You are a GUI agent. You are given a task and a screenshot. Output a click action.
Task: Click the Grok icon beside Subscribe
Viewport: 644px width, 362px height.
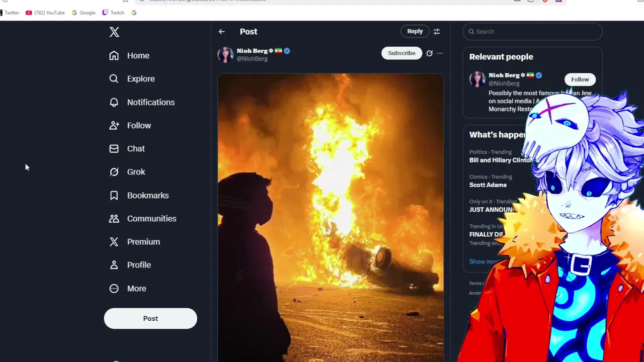pos(429,53)
